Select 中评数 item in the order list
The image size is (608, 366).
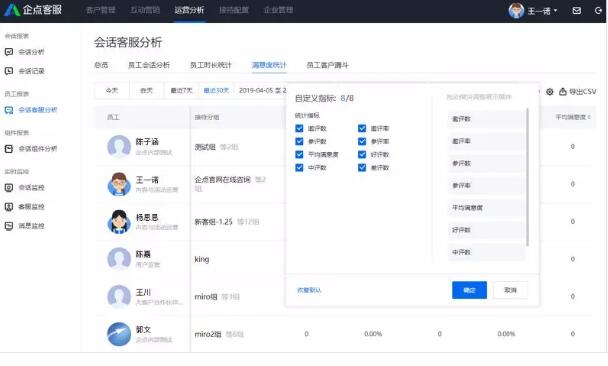click(x=485, y=252)
